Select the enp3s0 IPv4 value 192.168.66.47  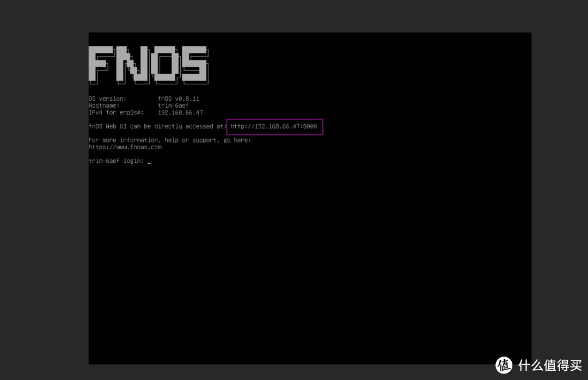[180, 113]
